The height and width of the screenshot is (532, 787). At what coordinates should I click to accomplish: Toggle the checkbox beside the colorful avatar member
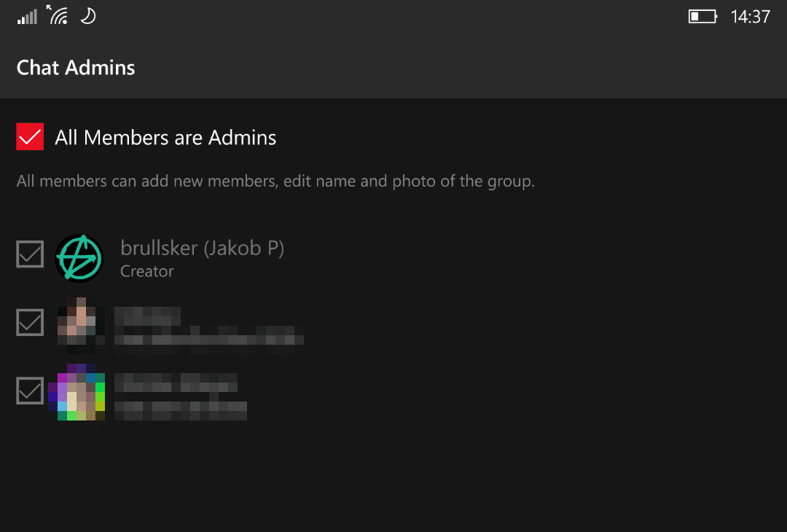(30, 391)
